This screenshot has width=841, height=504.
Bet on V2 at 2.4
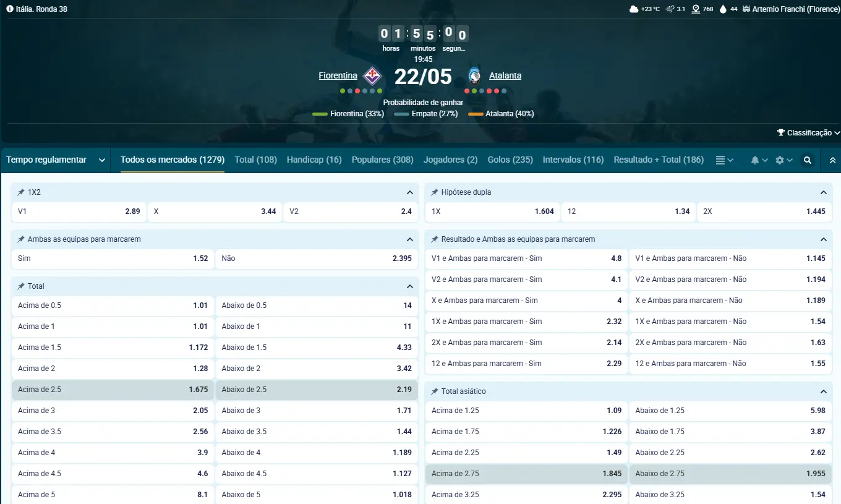(351, 211)
